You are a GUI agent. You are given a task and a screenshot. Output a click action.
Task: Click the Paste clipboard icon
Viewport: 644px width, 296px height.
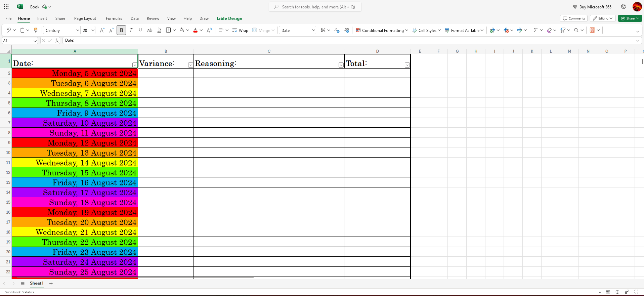coord(22,30)
